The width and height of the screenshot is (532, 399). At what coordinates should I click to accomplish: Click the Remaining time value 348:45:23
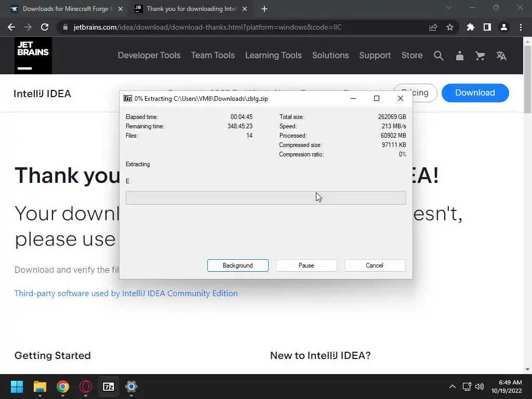pyautogui.click(x=240, y=126)
